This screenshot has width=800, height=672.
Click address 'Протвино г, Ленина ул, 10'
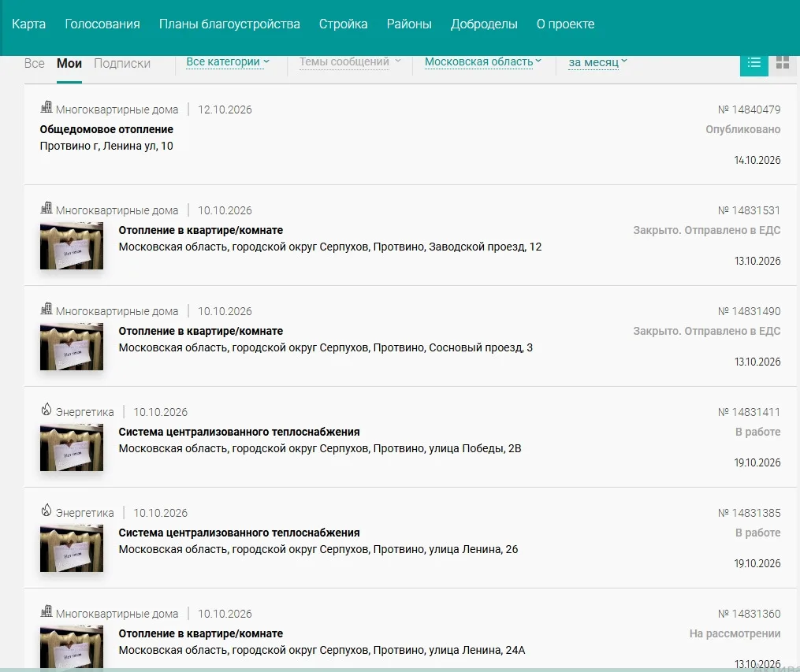point(106,146)
